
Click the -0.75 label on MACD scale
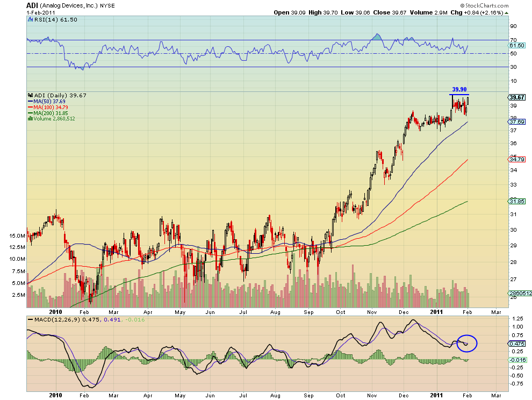tap(516, 384)
